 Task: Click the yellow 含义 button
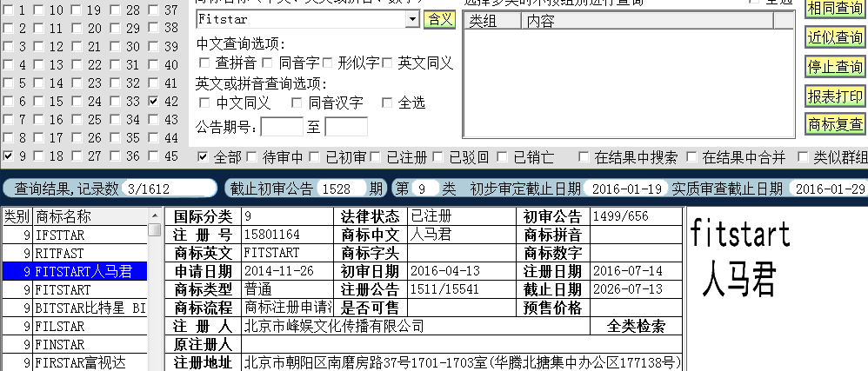(438, 19)
